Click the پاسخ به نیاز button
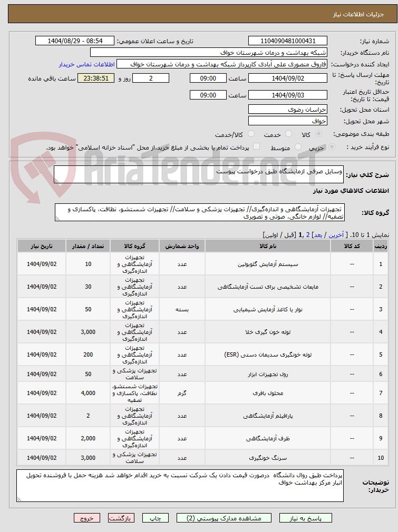 coord(306,518)
